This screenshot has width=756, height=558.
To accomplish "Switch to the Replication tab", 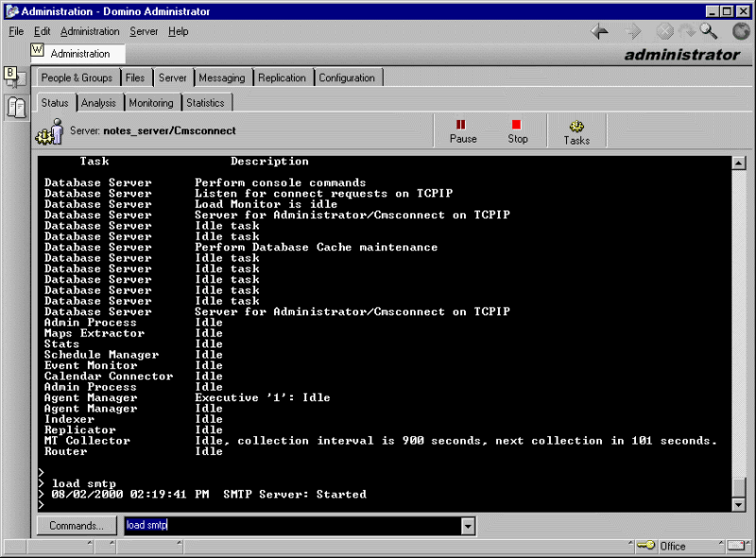I will pyautogui.click(x=282, y=77).
